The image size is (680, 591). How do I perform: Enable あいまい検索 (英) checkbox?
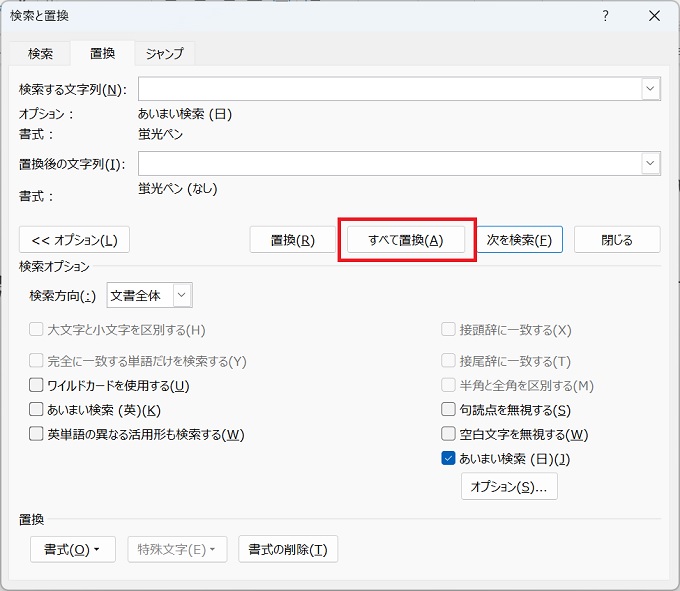[36, 409]
